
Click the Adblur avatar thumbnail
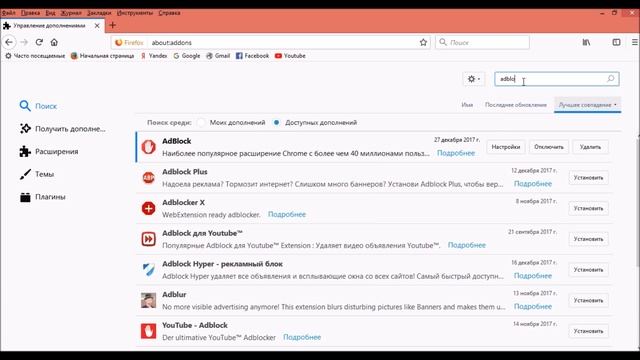coord(149,300)
